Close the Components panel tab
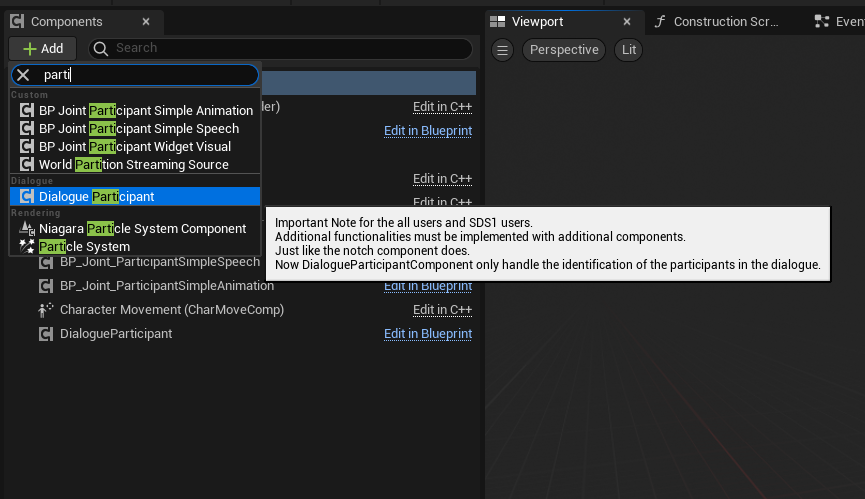This screenshot has height=499, width=865. pyautogui.click(x=146, y=21)
